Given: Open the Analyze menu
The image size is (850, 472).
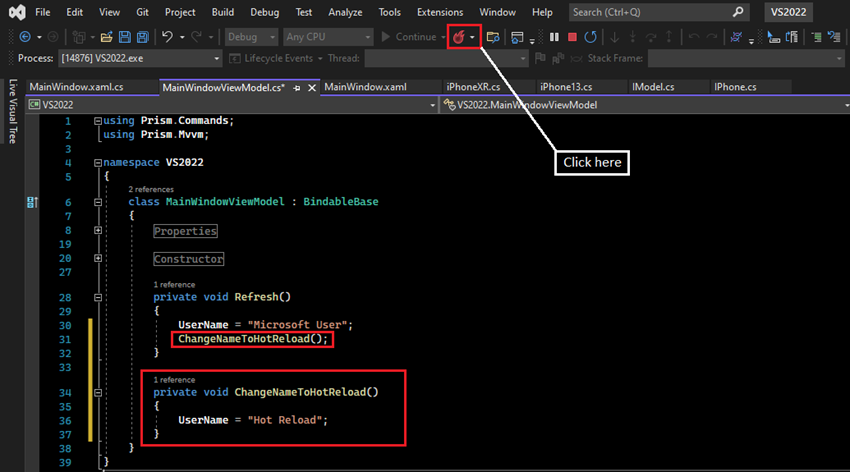Looking at the screenshot, I should [x=345, y=12].
